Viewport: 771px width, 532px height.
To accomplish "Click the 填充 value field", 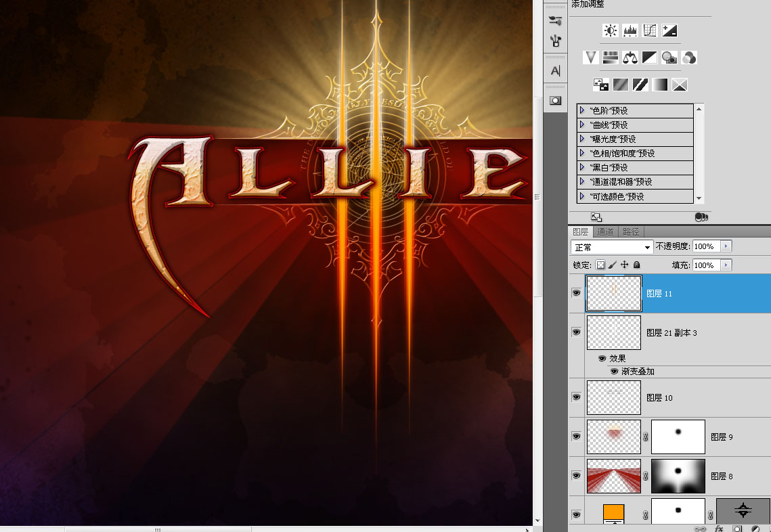I will tap(707, 265).
